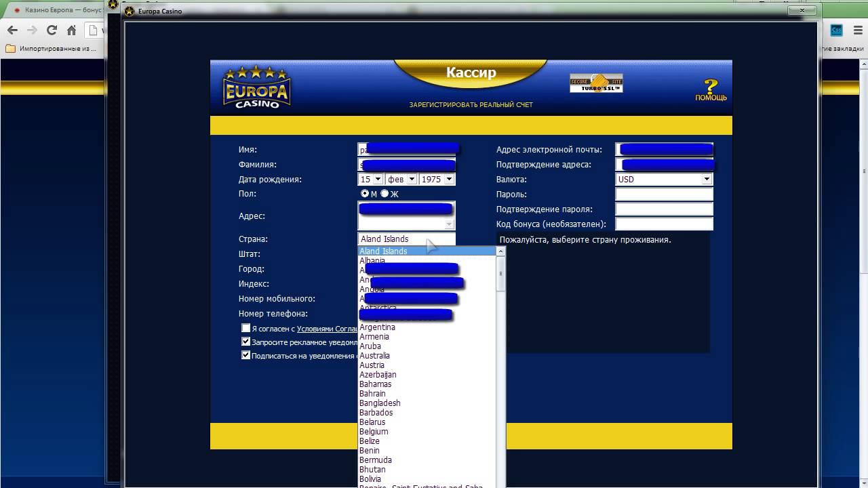
Task: Open the birth year dropdown 1975
Action: (x=437, y=180)
